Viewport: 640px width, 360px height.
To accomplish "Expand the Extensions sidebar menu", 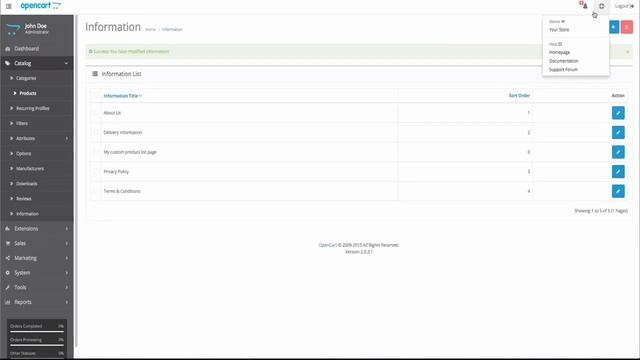I will coord(37,229).
